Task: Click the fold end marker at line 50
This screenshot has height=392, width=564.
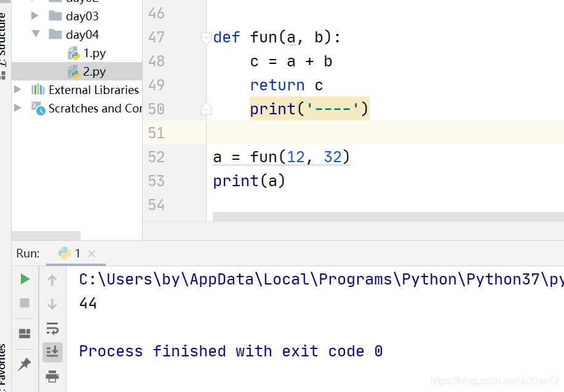Action: [206, 109]
